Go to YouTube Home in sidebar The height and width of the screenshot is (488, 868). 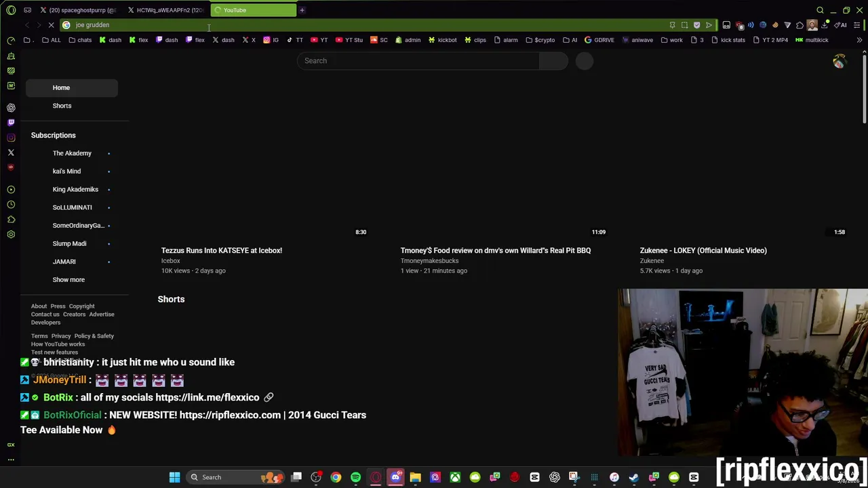click(x=71, y=87)
